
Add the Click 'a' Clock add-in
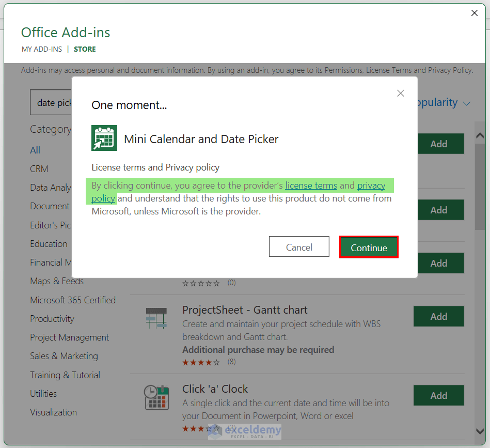[438, 395]
